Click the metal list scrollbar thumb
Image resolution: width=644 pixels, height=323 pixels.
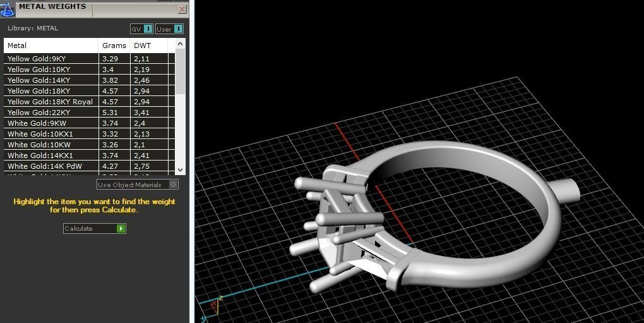click(x=181, y=71)
